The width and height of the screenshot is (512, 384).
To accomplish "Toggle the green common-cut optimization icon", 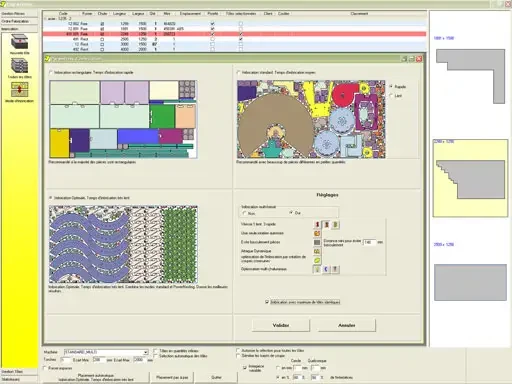I will [317, 260].
